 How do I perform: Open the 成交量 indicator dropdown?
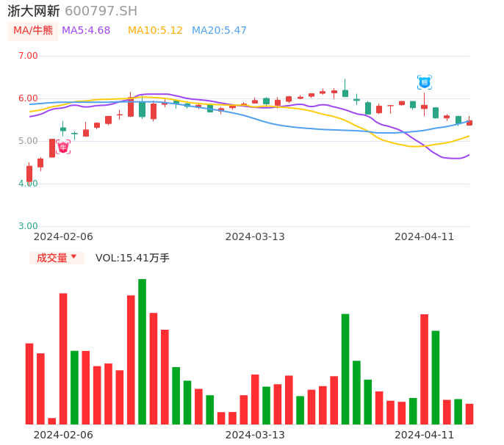(x=57, y=258)
